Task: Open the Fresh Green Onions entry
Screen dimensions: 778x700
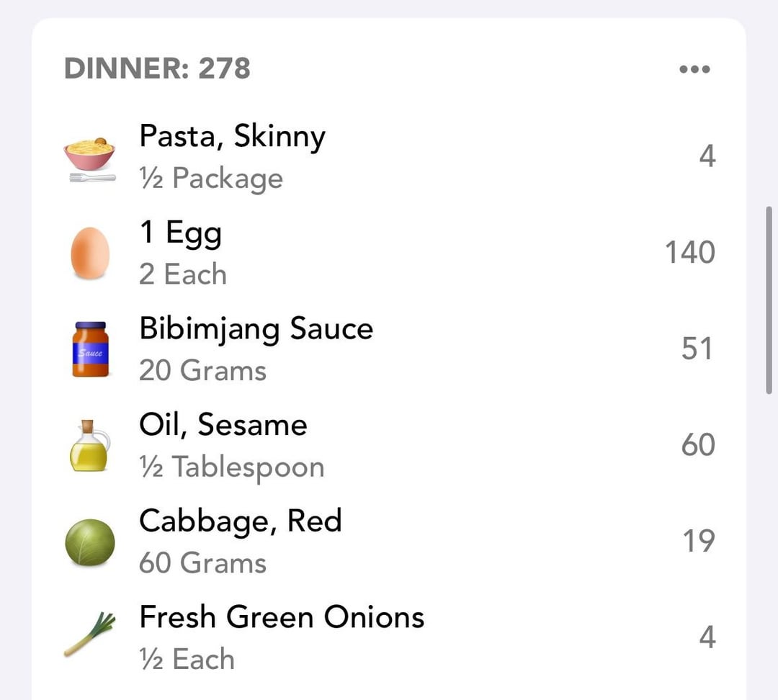Action: coord(389,638)
